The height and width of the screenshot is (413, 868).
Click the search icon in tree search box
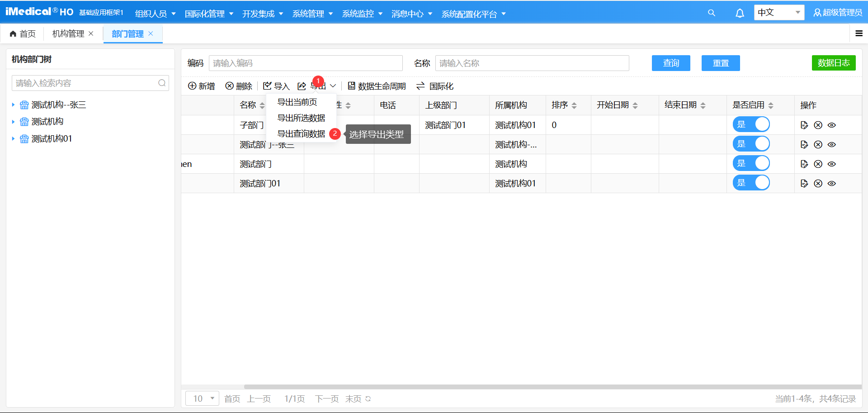pyautogui.click(x=162, y=83)
